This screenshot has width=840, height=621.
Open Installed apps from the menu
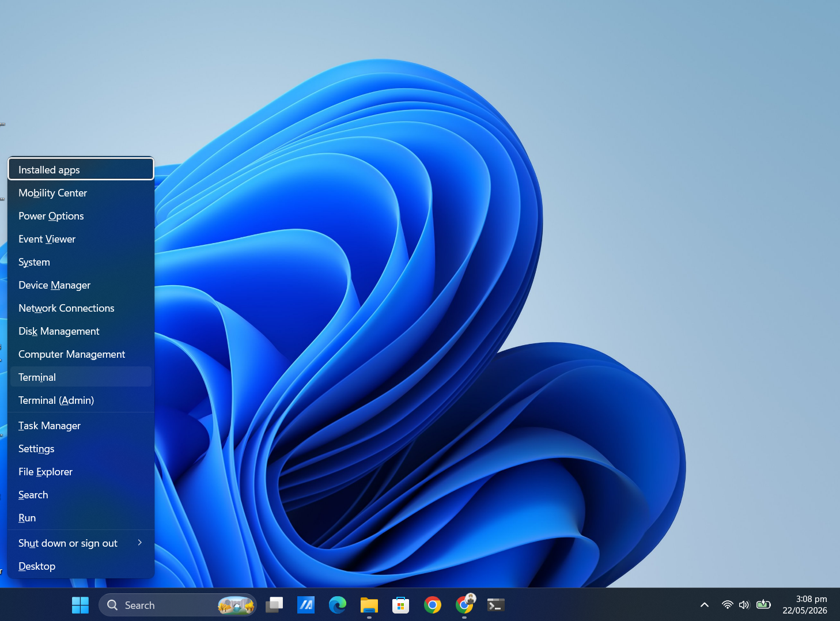81,169
